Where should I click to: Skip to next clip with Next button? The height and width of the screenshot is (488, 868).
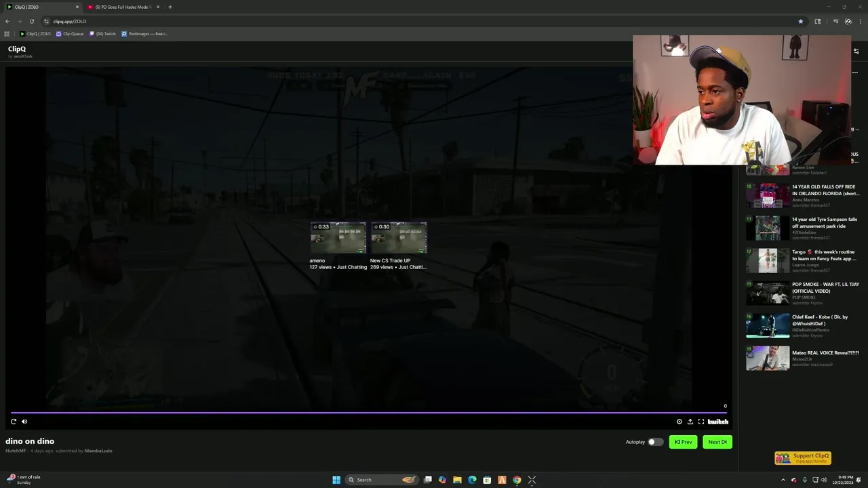717,442
